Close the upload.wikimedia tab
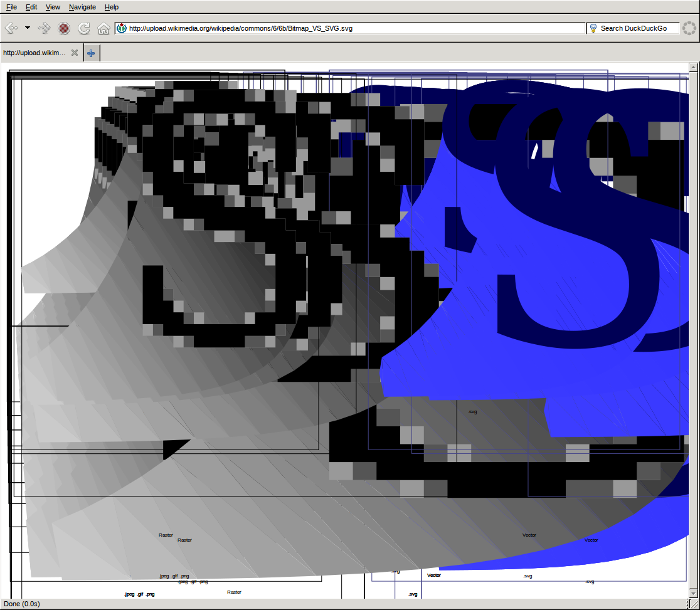This screenshot has height=610, width=700. coord(75,53)
